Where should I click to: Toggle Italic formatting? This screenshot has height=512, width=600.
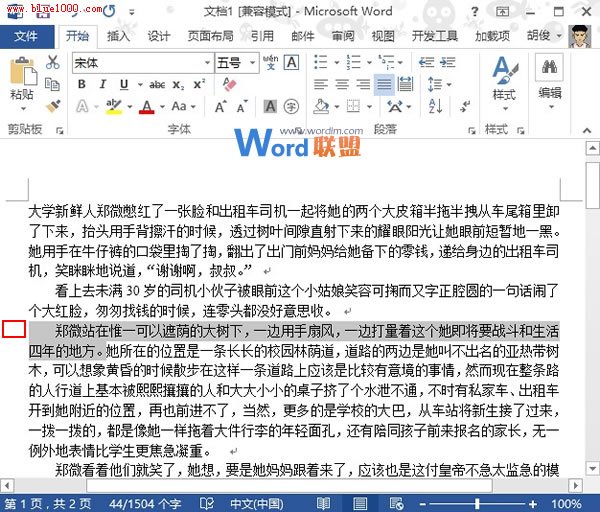(x=103, y=84)
